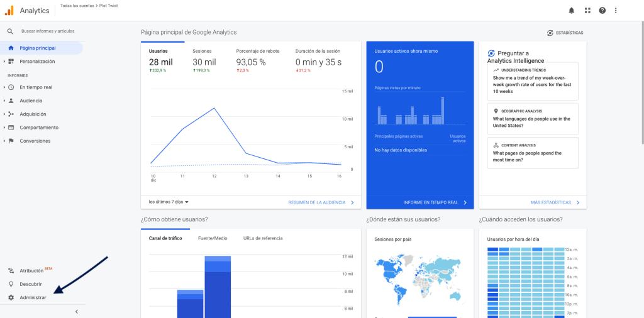The image size is (644, 318).
Task: Click the Descubrir lightbulb icon
Action: tap(11, 284)
